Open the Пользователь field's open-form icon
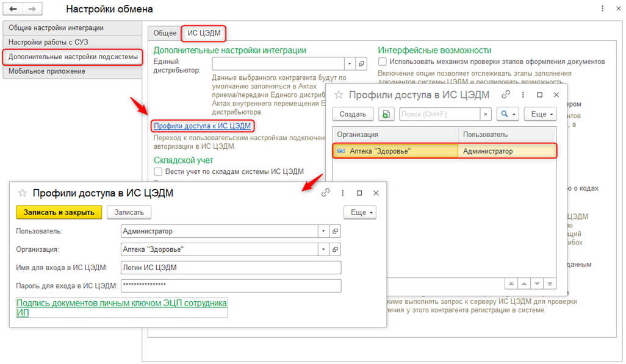This screenshot has height=364, width=626. [x=335, y=231]
